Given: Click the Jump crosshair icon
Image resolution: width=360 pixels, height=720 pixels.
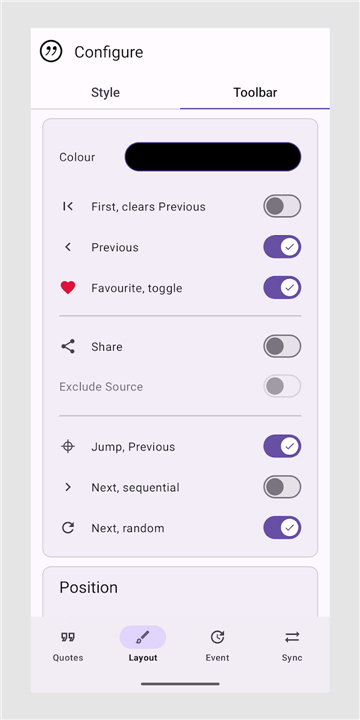Looking at the screenshot, I should pos(68,447).
